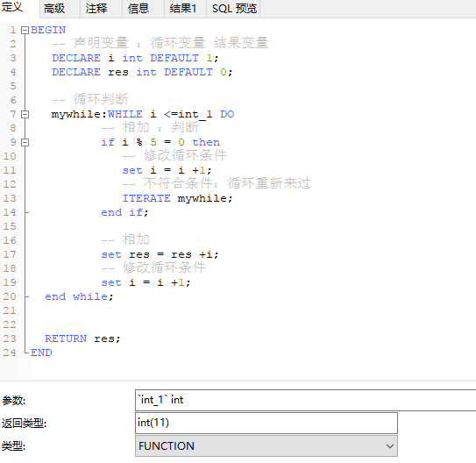Screen dimensions: 476x463
Task: Click the '相加' comment on line 16
Action: click(125, 239)
